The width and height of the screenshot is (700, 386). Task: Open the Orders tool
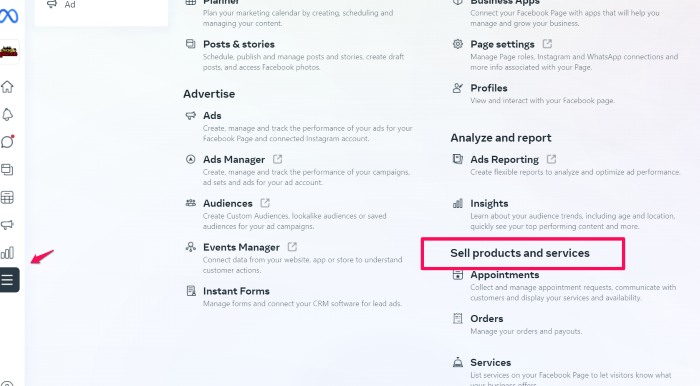click(487, 319)
